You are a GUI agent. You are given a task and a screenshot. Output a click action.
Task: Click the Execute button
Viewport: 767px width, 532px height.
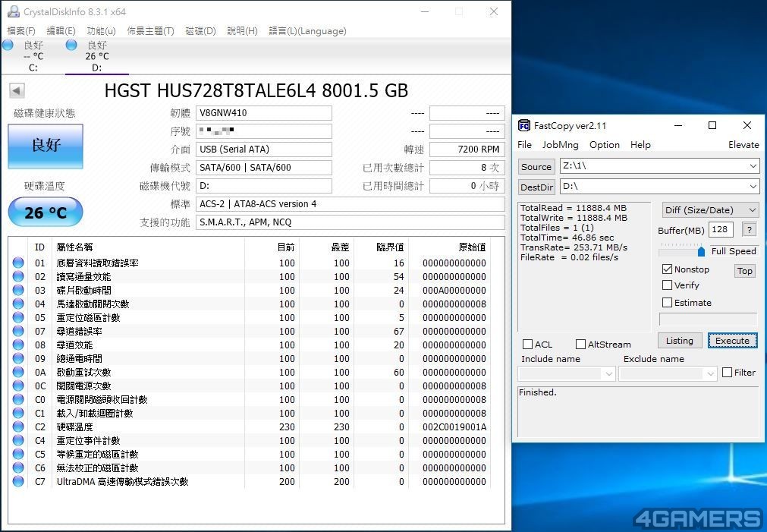(732, 341)
